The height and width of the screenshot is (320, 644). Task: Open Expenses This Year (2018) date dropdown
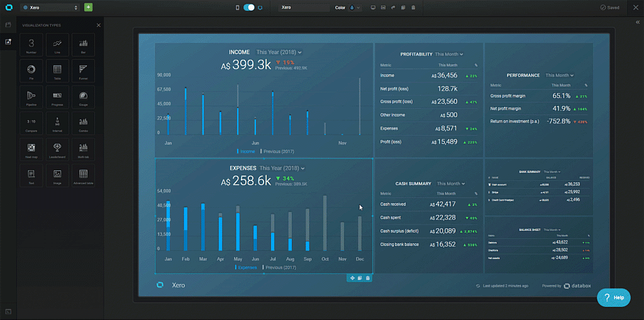282,168
